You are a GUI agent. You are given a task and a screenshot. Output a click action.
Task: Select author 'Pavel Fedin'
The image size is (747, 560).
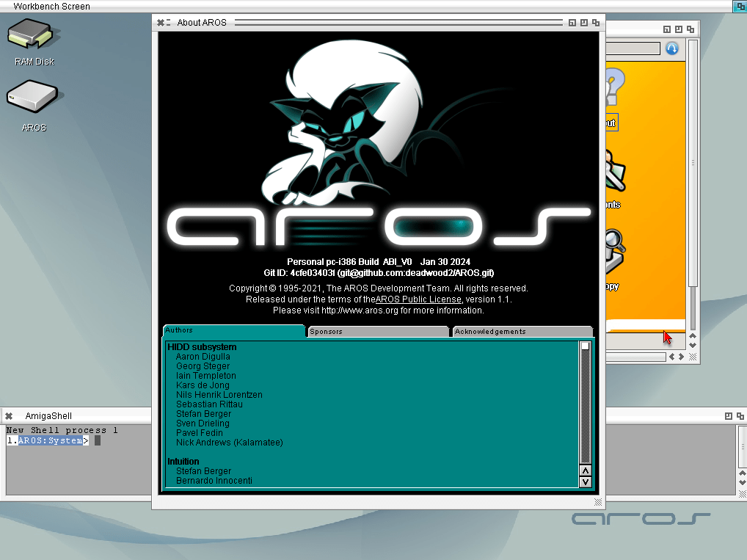coord(200,433)
